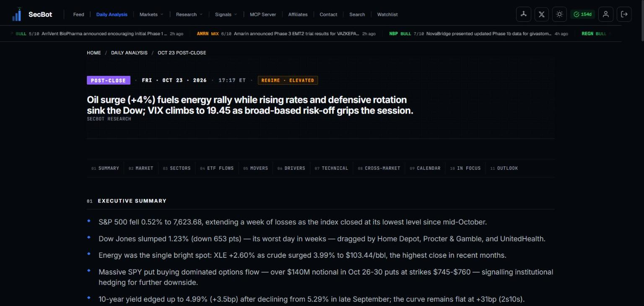Jump to the 01 SUMMARY section tab

[x=105, y=168]
